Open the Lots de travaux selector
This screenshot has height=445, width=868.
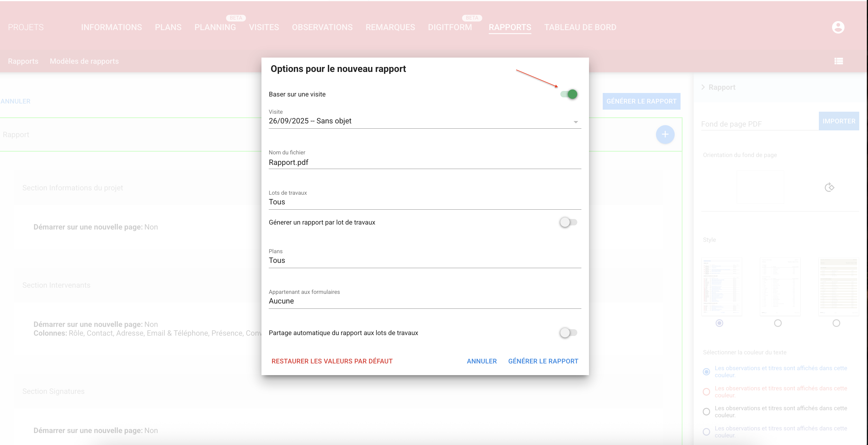pos(425,202)
